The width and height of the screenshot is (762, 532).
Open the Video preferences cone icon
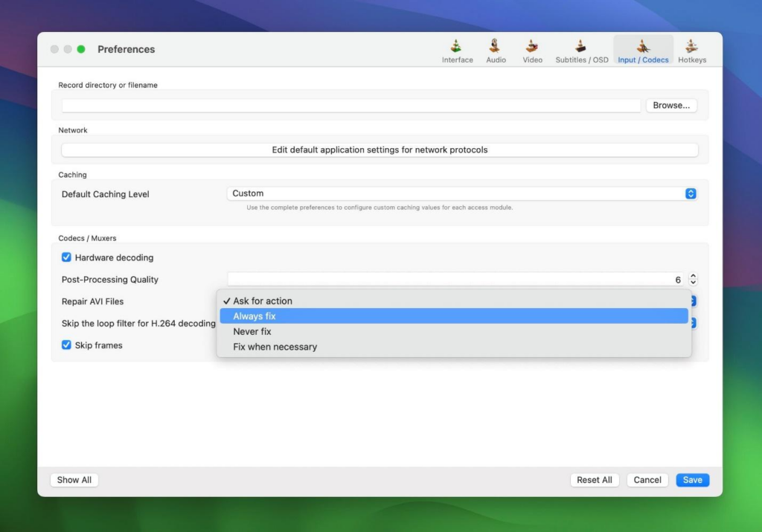coord(532,46)
